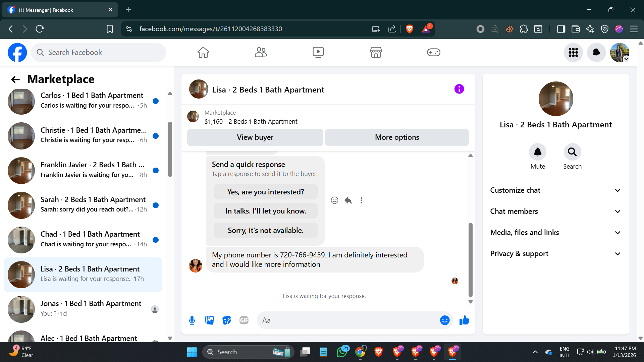Expand Media, files and links section
Viewport: 644px width, 362px height.
(x=555, y=233)
